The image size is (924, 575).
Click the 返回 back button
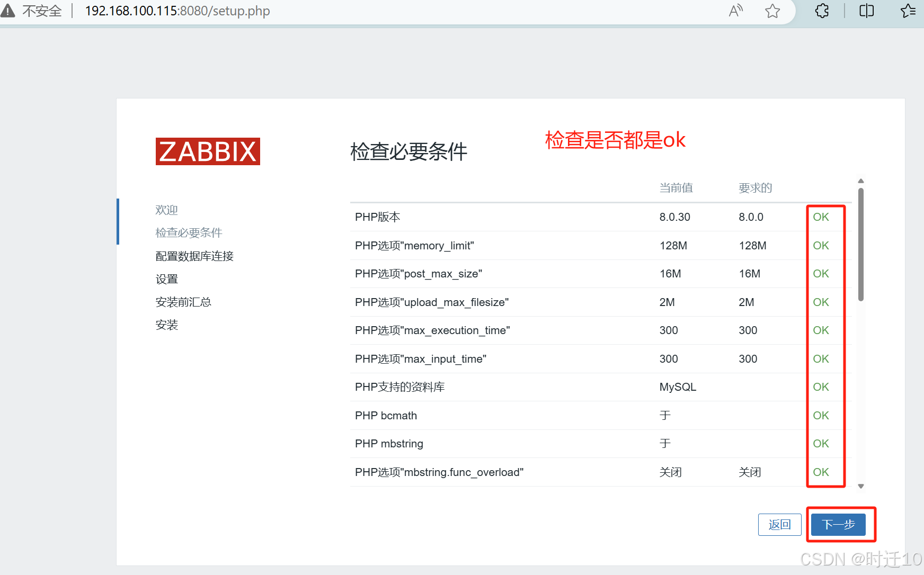[779, 525]
